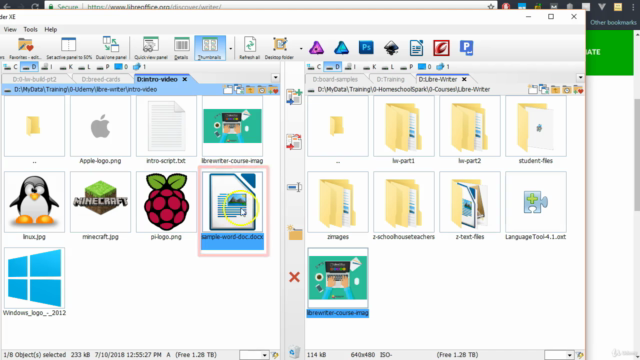The height and width of the screenshot is (360, 640).
Task: Select drive K in left panel
Action: click(x=66, y=67)
